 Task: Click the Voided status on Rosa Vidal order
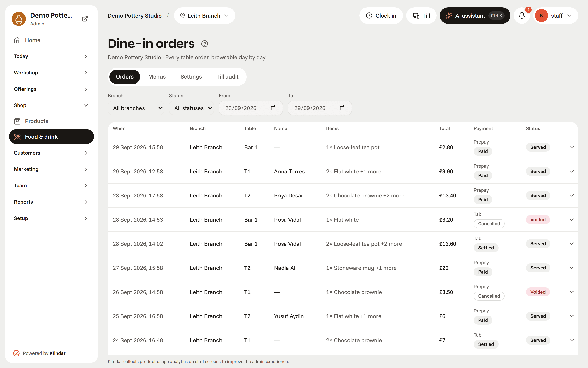tap(538, 220)
